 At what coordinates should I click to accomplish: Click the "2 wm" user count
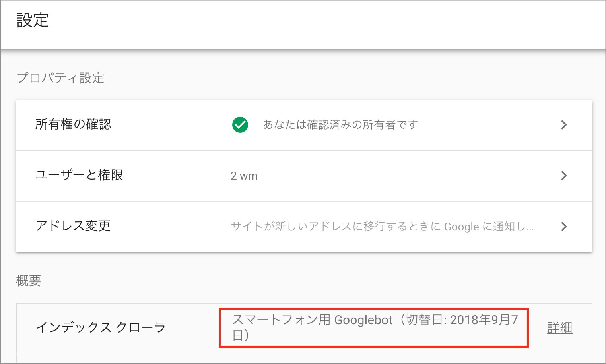coord(244,176)
